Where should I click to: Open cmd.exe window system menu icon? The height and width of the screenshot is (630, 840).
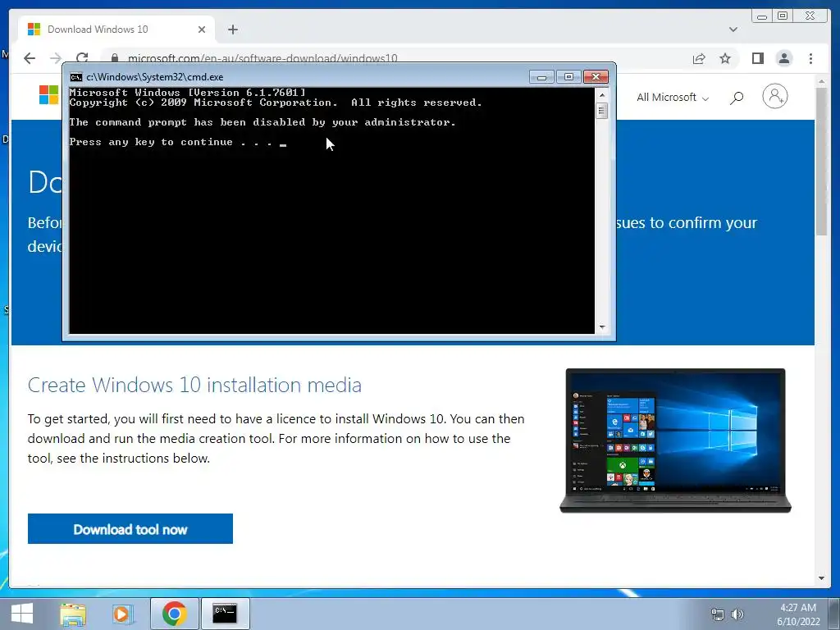(x=76, y=77)
